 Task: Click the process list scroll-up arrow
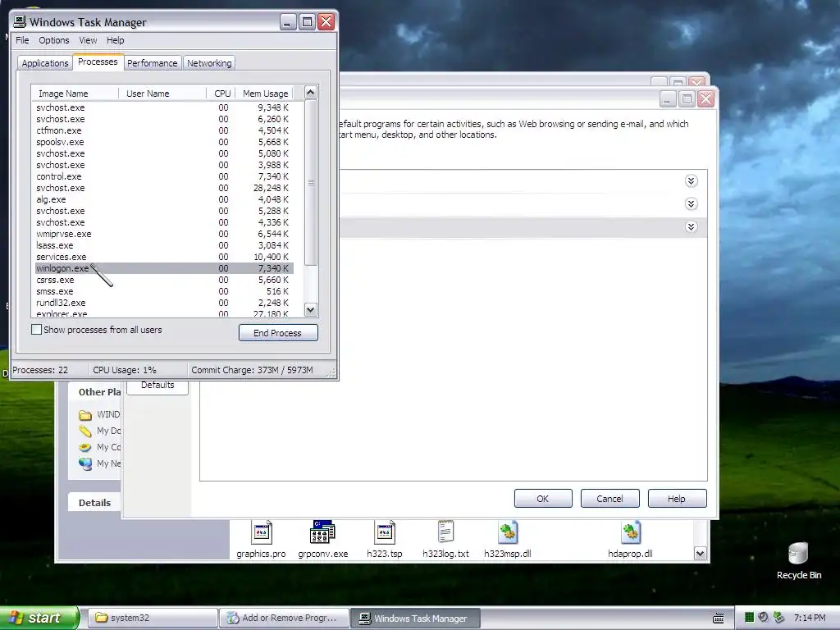(x=311, y=92)
